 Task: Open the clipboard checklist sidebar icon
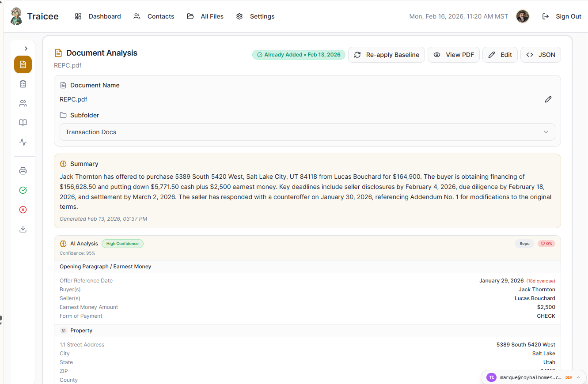pyautogui.click(x=23, y=84)
